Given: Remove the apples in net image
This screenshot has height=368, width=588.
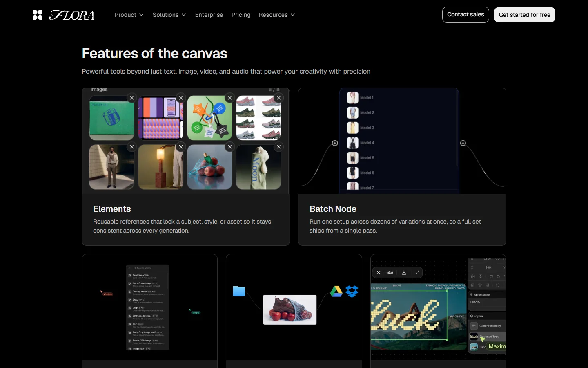Looking at the screenshot, I should [230, 147].
